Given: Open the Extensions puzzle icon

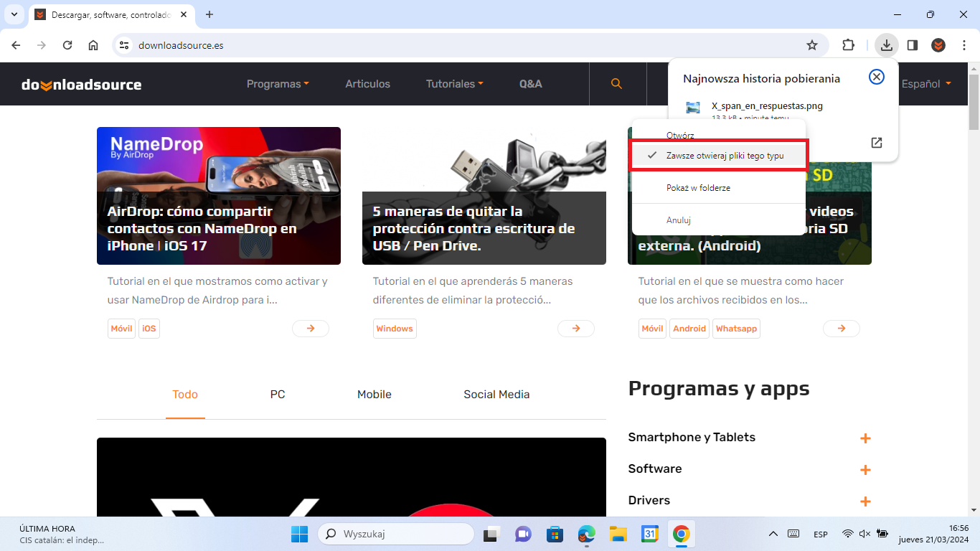Looking at the screenshot, I should click(x=848, y=45).
